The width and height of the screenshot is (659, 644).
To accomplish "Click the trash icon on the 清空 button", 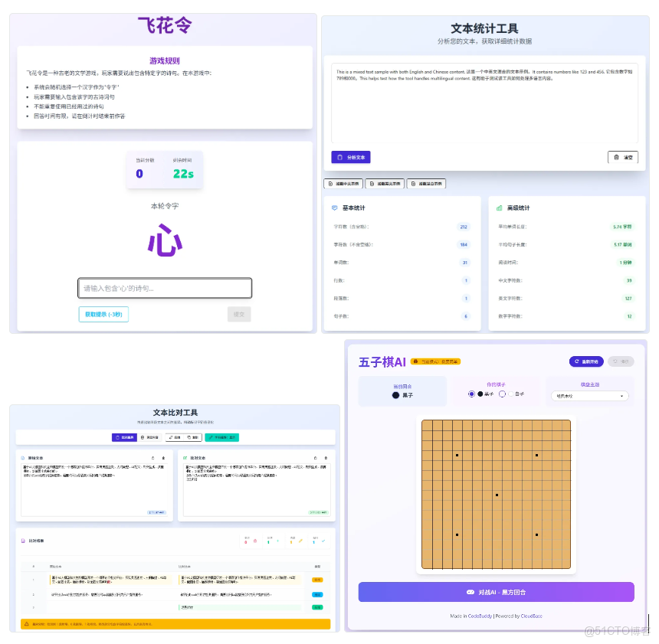I will tap(616, 158).
